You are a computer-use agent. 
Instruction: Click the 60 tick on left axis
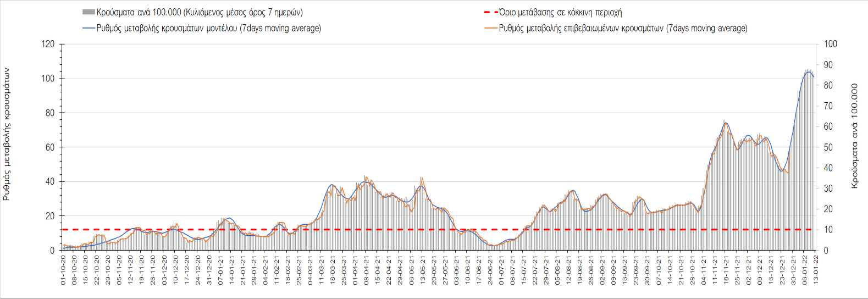[51, 147]
